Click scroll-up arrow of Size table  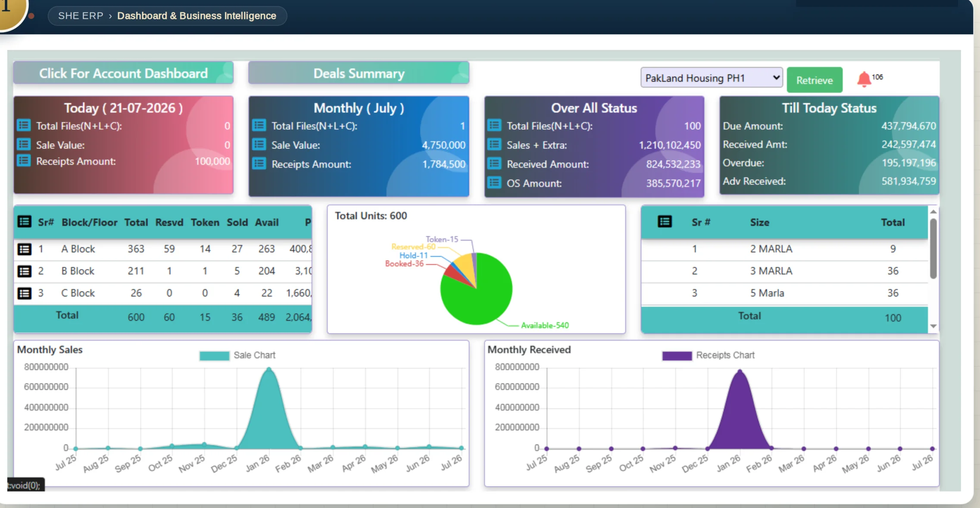[x=933, y=211]
